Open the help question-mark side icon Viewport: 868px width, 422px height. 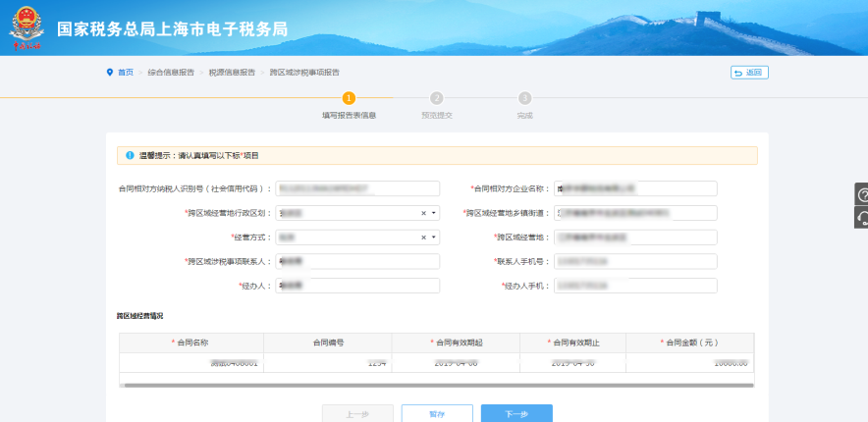tap(862, 194)
